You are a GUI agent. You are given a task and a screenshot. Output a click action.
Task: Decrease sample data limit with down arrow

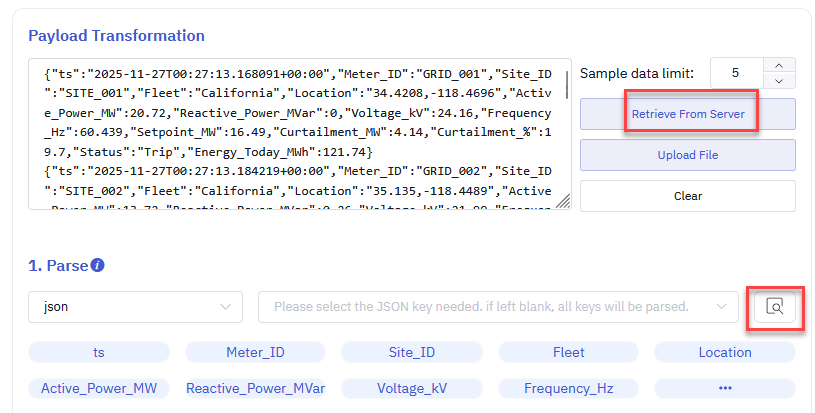[x=779, y=81]
